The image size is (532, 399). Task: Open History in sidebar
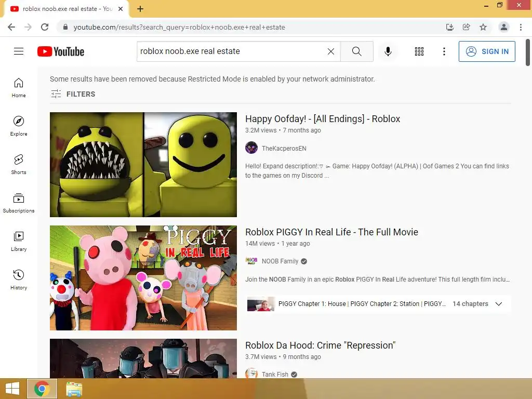(19, 280)
